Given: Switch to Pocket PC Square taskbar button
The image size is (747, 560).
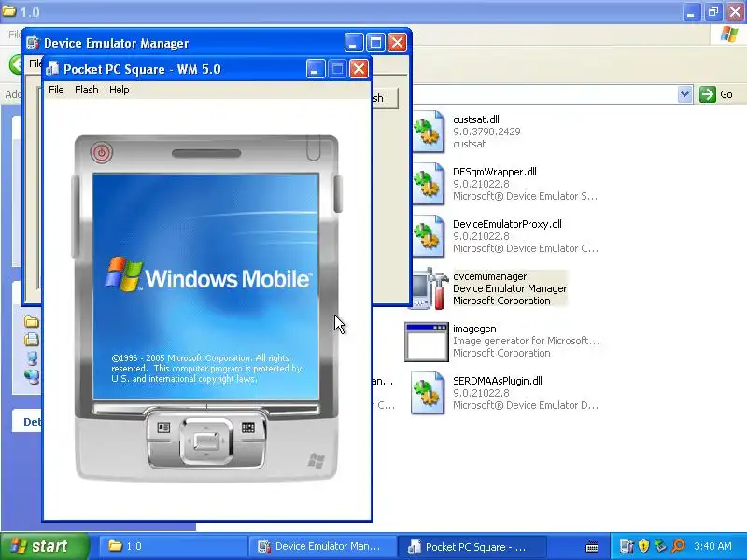Looking at the screenshot, I should click(472, 546).
